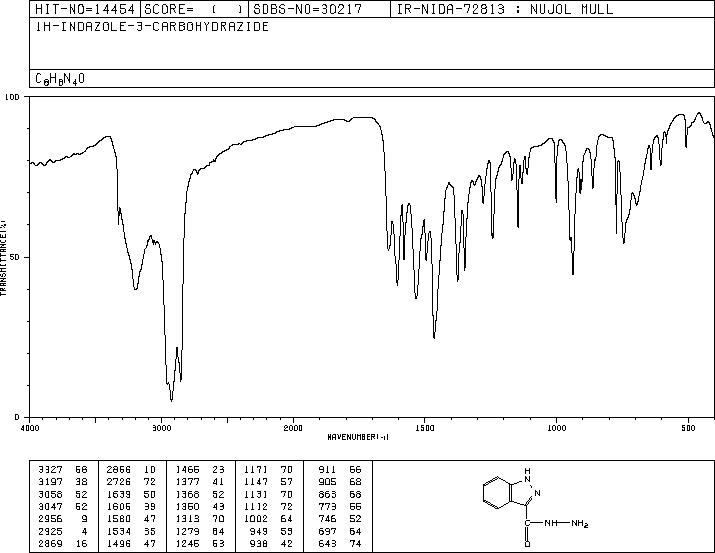
Task: Select the compound name 1H-INDAZOLE-3-CARBOHYDRAZIDE
Action: 152,27
